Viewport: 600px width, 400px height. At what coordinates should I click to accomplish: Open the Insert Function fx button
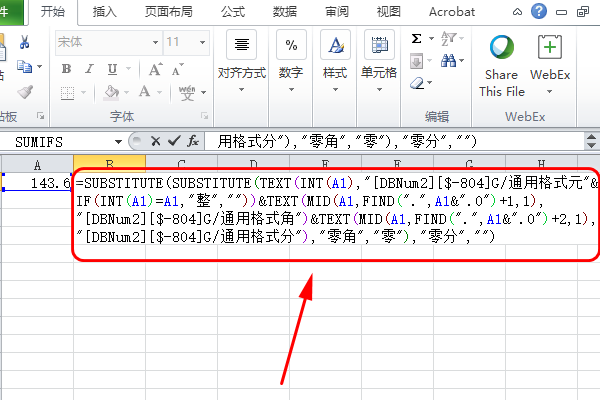click(193, 141)
